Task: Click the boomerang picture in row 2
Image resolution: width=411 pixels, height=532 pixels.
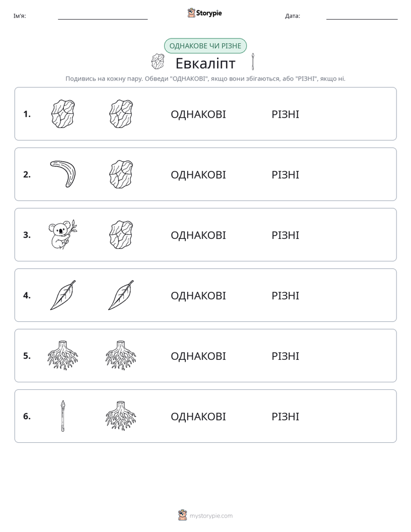Action: pyautogui.click(x=63, y=174)
